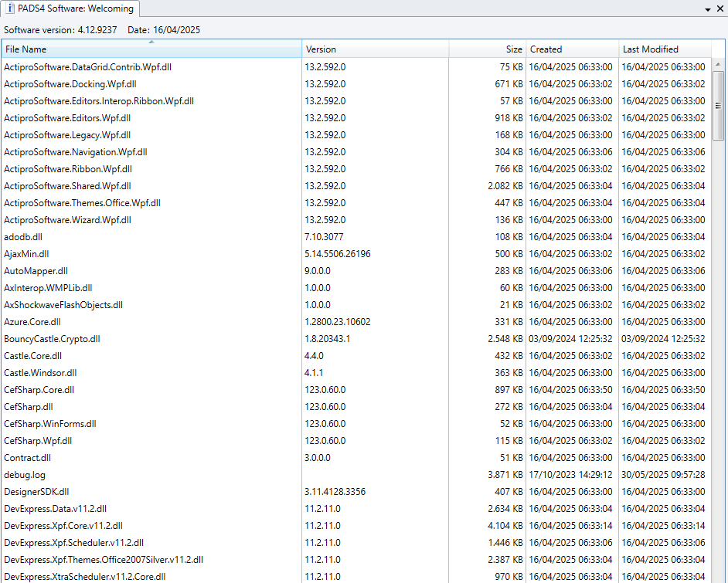
Task: Select ActiproSoftware.Ribbon.Wpf.dll file name
Action: coord(68,169)
